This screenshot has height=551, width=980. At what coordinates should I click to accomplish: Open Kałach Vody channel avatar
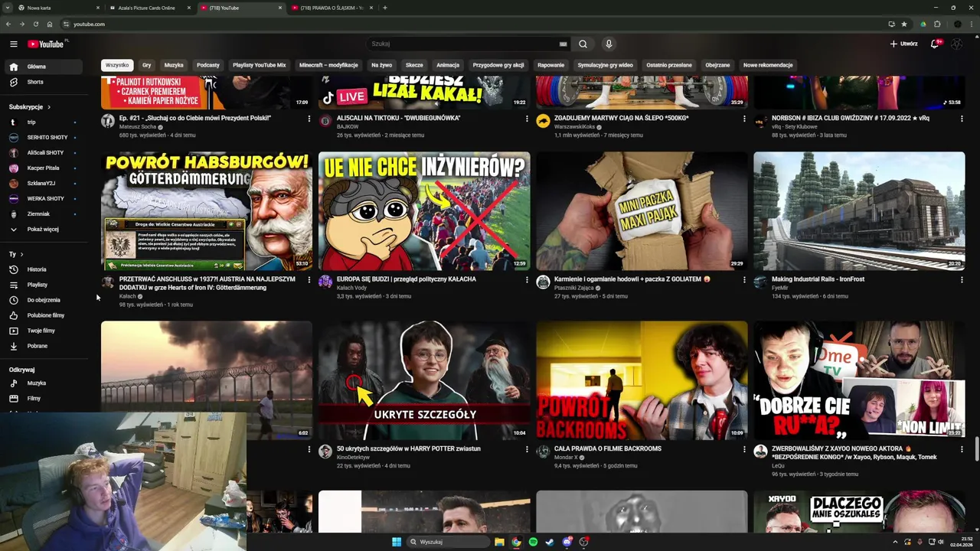[x=325, y=282]
